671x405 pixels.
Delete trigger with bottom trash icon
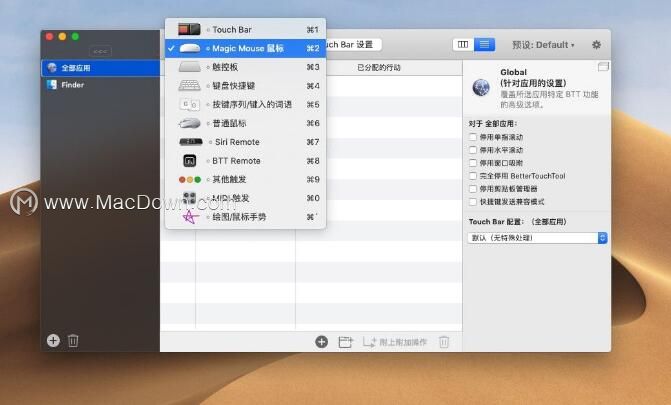coord(444,342)
